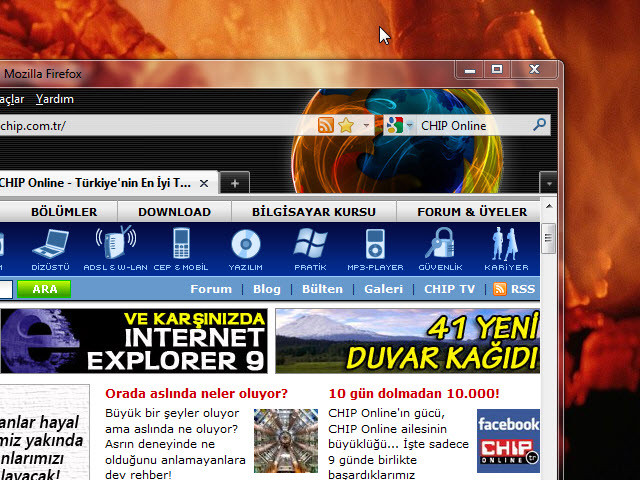The width and height of the screenshot is (640, 480).
Task: Click the facebook CHIP Online thumbnail
Action: (x=508, y=441)
